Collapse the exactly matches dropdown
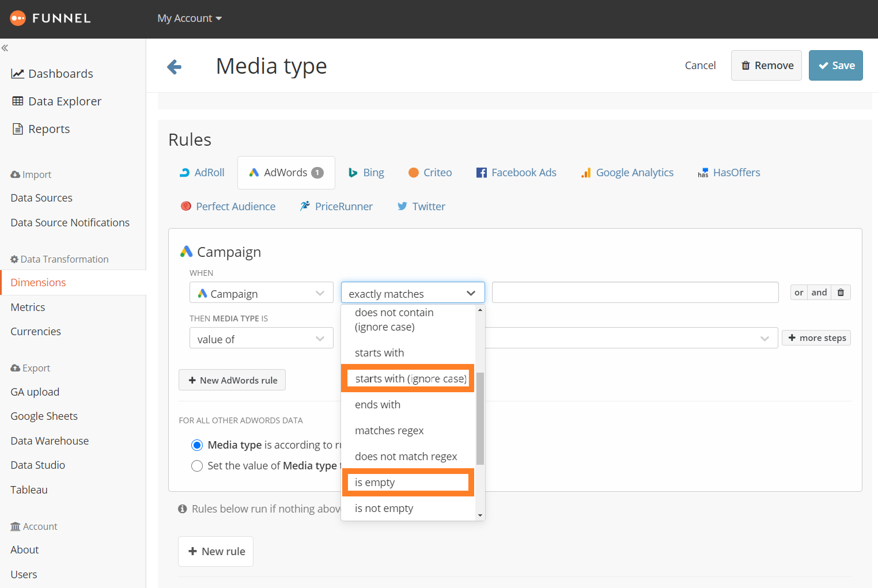878x588 pixels. tap(413, 293)
